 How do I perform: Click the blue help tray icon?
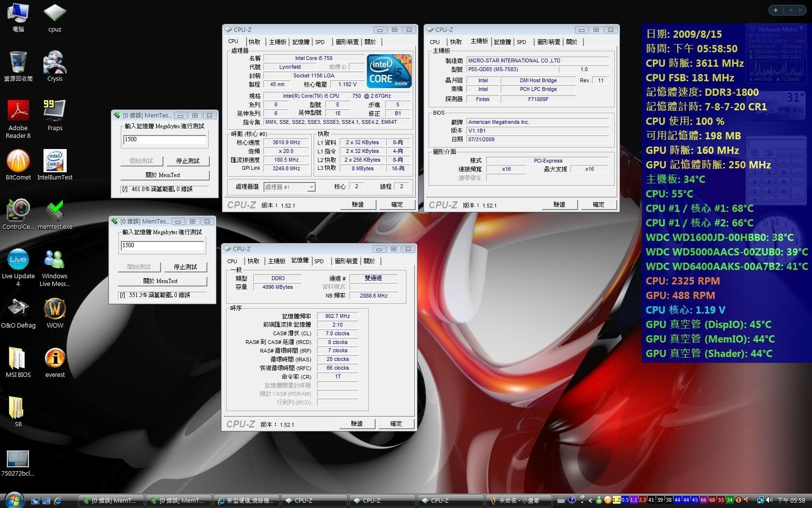pyautogui.click(x=572, y=500)
